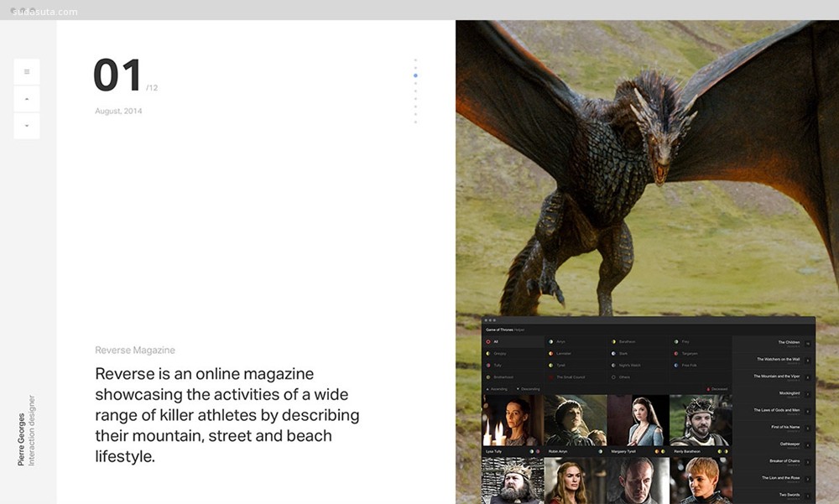Expand arrow beside The Mountain and the Viper

coord(808,377)
